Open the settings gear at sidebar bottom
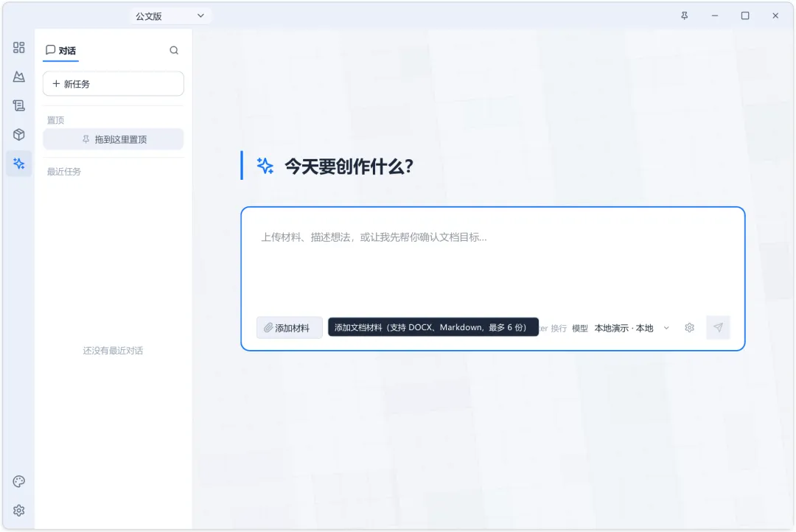This screenshot has width=796, height=532. pyautogui.click(x=18, y=510)
